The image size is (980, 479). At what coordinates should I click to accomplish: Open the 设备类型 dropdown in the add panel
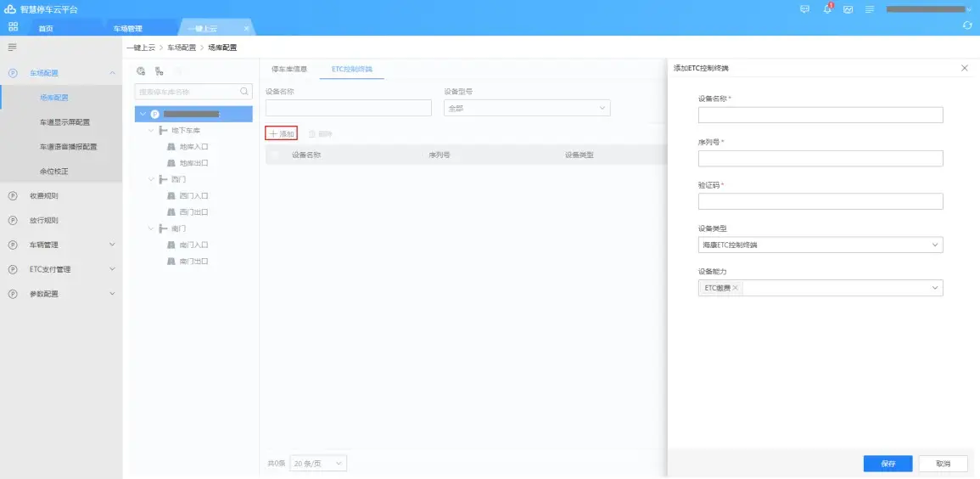(820, 245)
